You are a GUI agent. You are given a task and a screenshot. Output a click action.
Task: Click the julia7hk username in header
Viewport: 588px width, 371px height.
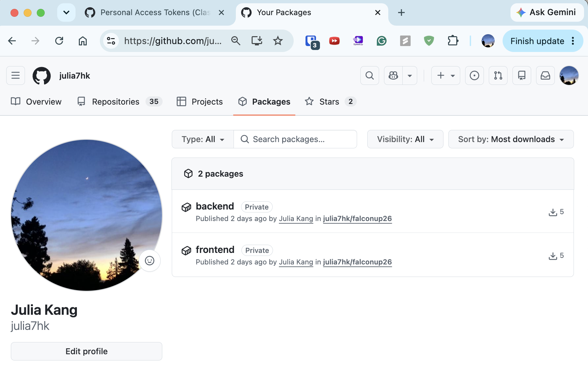[75, 76]
